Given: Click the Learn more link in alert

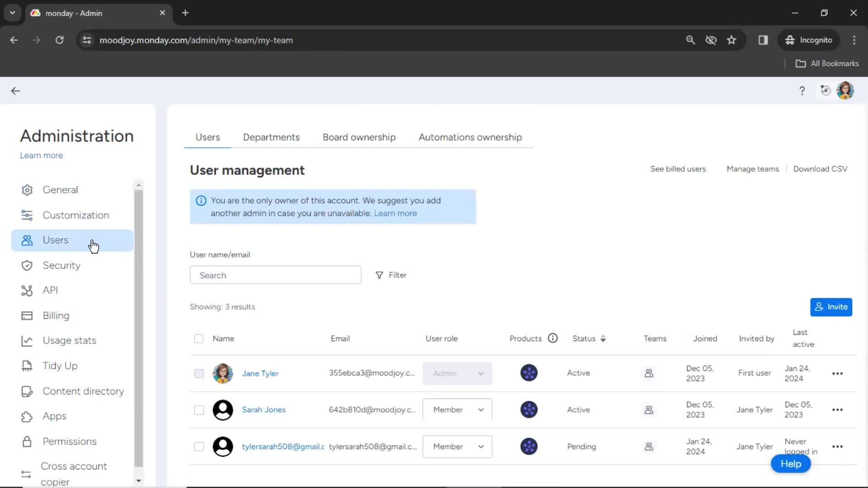Looking at the screenshot, I should tap(395, 213).
